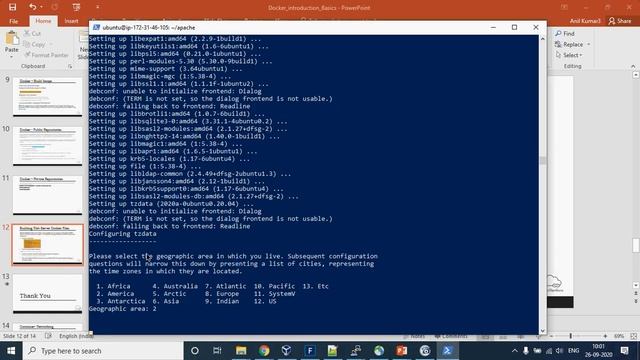This screenshot has width=640, height=360.
Task: Open Anil Kumar account name
Action: tap(585, 21)
